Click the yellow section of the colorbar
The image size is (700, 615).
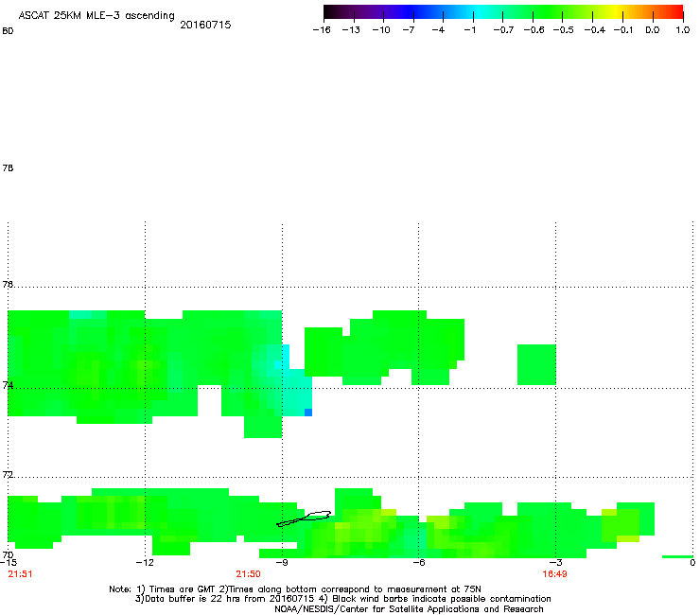(619, 12)
